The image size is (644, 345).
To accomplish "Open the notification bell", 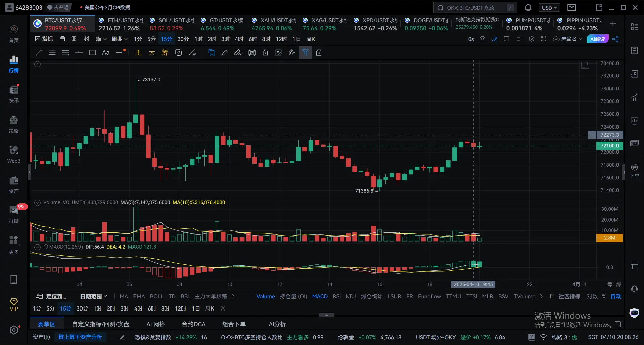I will click(x=528, y=8).
